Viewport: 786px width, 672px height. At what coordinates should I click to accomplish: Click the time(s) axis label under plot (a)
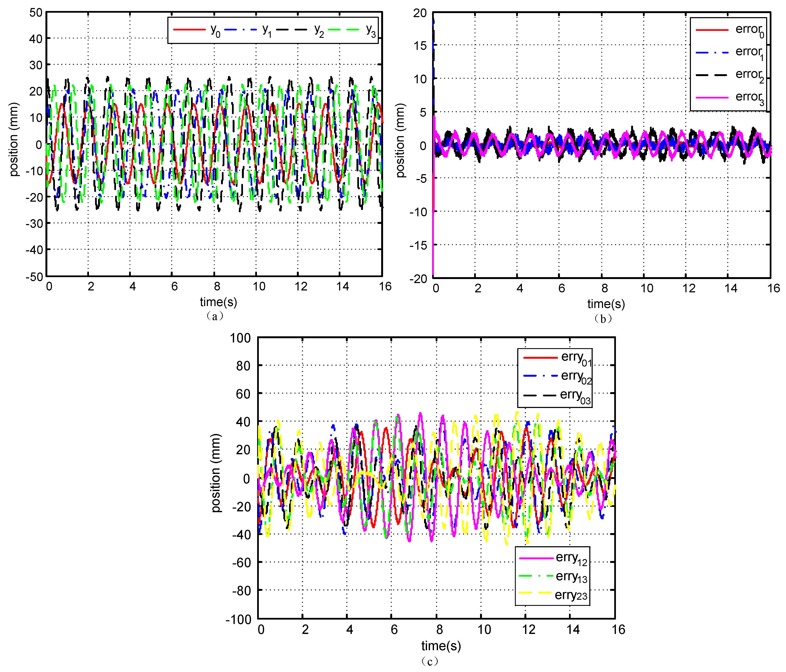218,302
